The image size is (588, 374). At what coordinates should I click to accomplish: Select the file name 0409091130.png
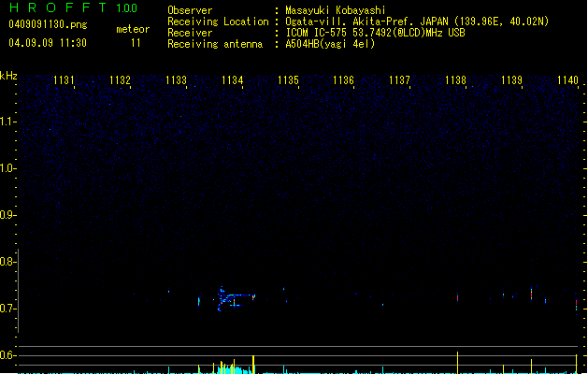tap(48, 24)
